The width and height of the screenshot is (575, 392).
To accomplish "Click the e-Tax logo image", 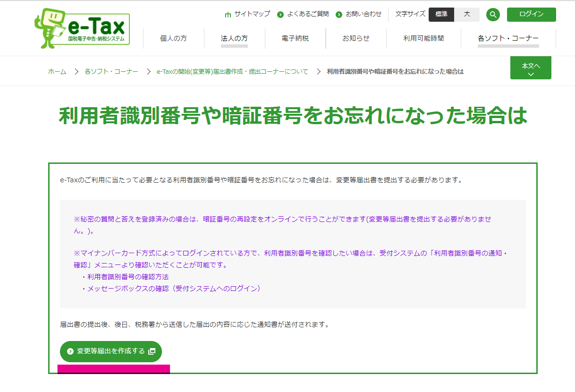I will (82, 28).
